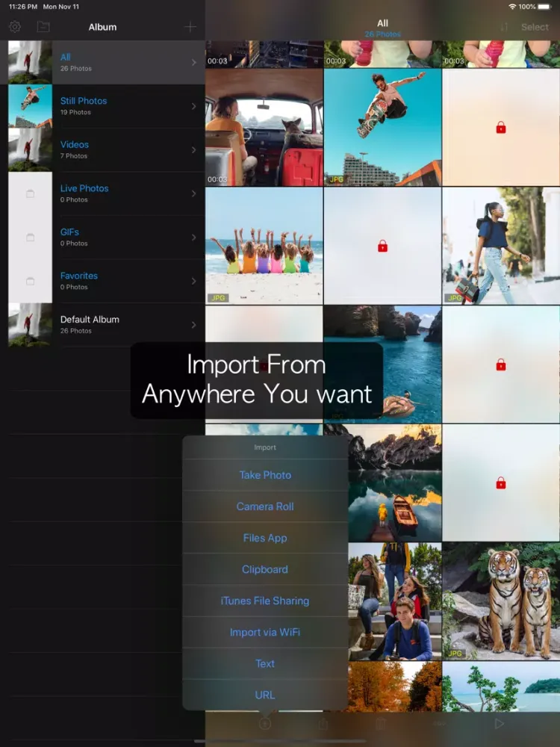Click Videos album waterfall thumbnail

pos(30,150)
